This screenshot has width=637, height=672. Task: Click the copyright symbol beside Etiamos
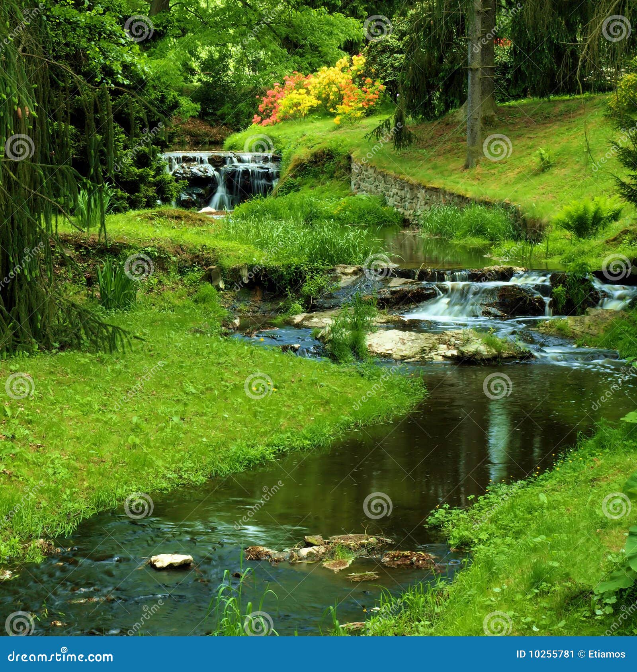(x=581, y=654)
